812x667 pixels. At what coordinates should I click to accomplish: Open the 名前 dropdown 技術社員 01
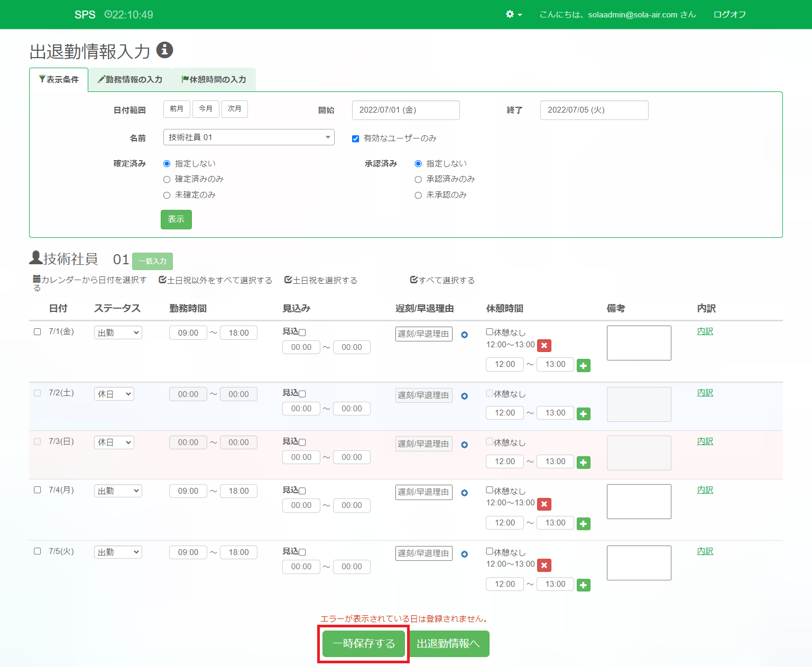(x=248, y=137)
